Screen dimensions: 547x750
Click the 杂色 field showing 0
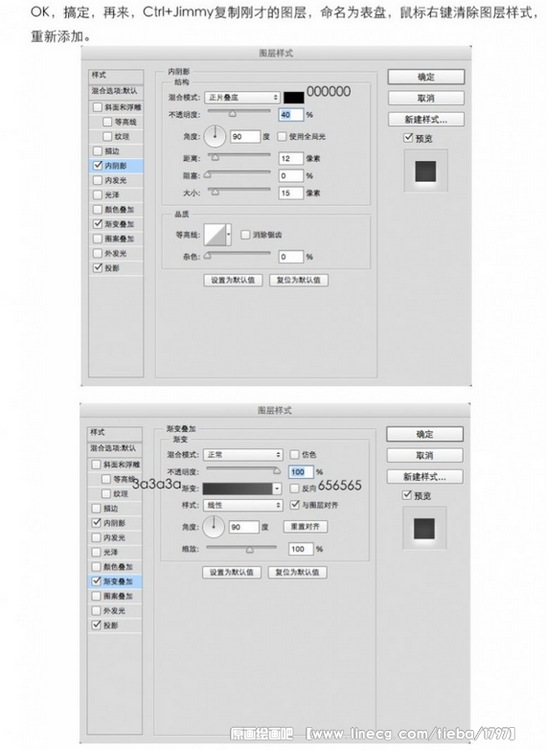[291, 257]
